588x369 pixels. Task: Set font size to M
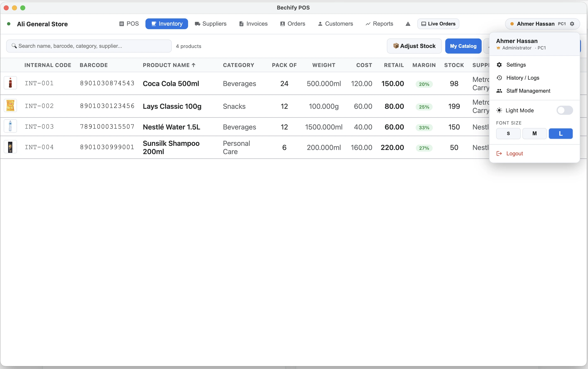click(x=535, y=133)
